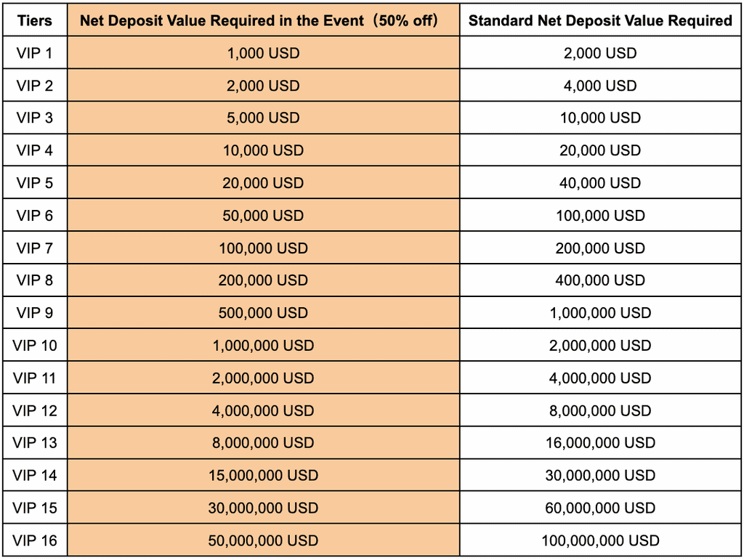Click the 10,000 USD cell in VIP 4 row

[x=263, y=150]
